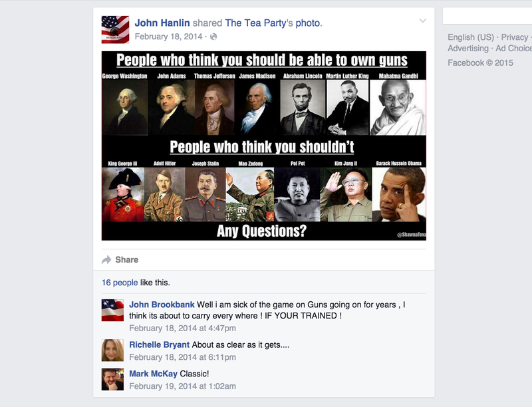Click the Share arrow icon
This screenshot has height=407, width=532.
coord(106,260)
